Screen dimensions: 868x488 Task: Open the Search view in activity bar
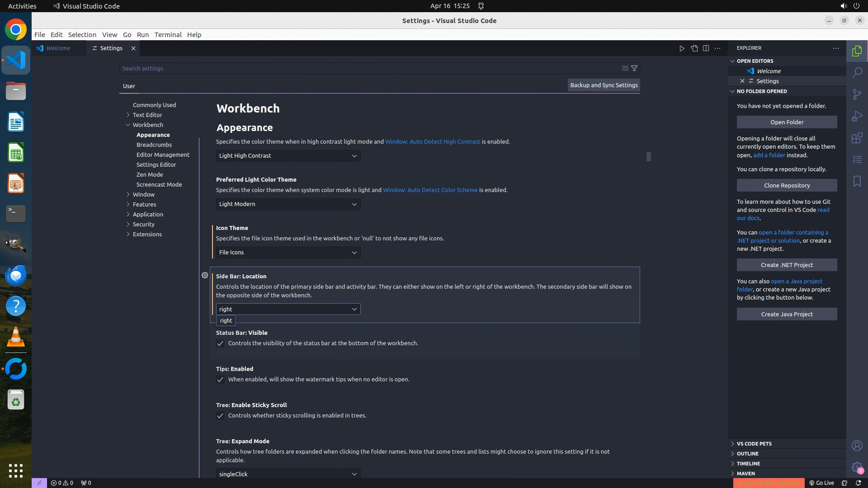tap(857, 72)
